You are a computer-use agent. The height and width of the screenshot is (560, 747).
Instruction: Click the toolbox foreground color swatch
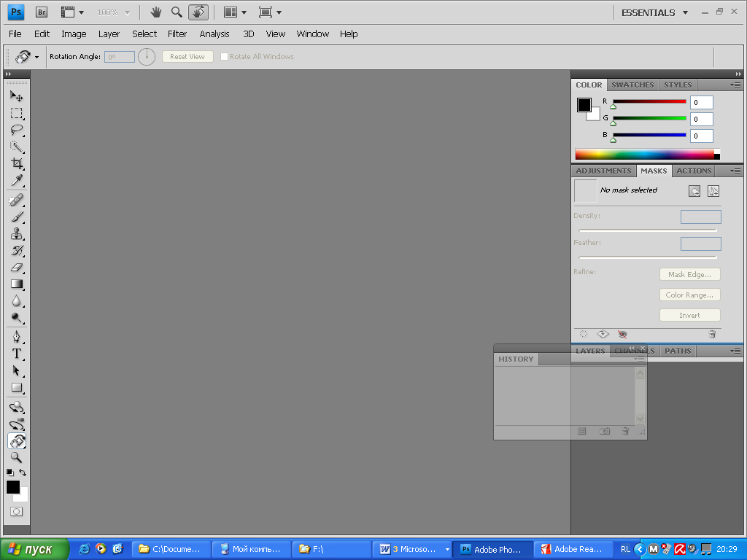(x=13, y=487)
